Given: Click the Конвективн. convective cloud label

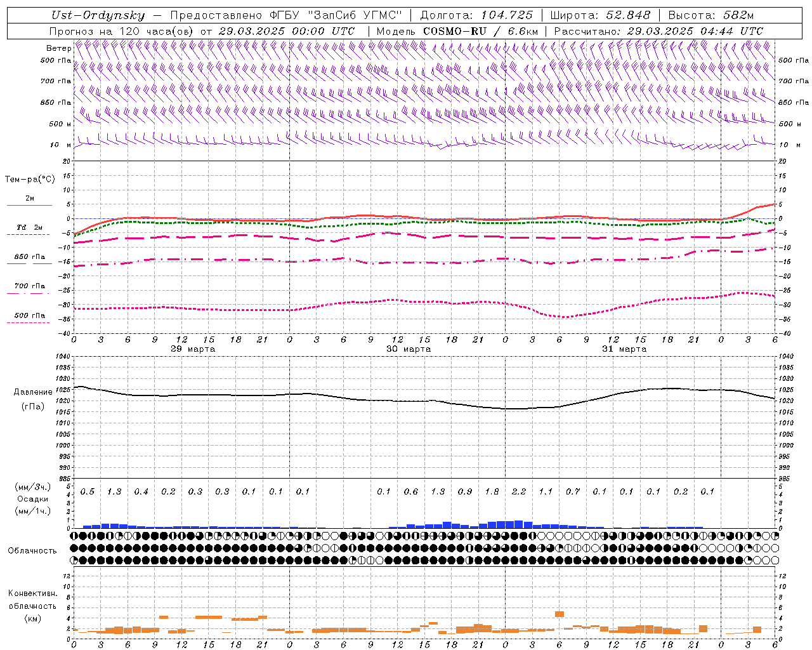Looking at the screenshot, I should tap(32, 594).
